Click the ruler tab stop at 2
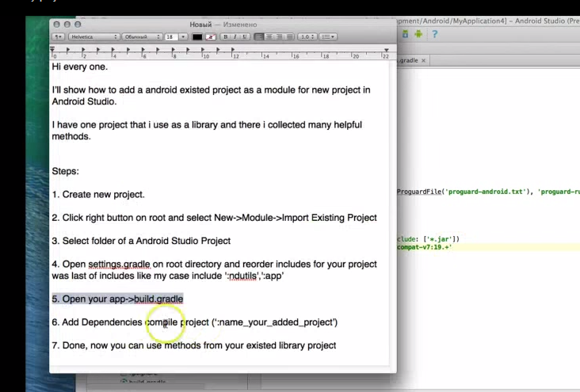580x392 pixels. [x=83, y=50]
